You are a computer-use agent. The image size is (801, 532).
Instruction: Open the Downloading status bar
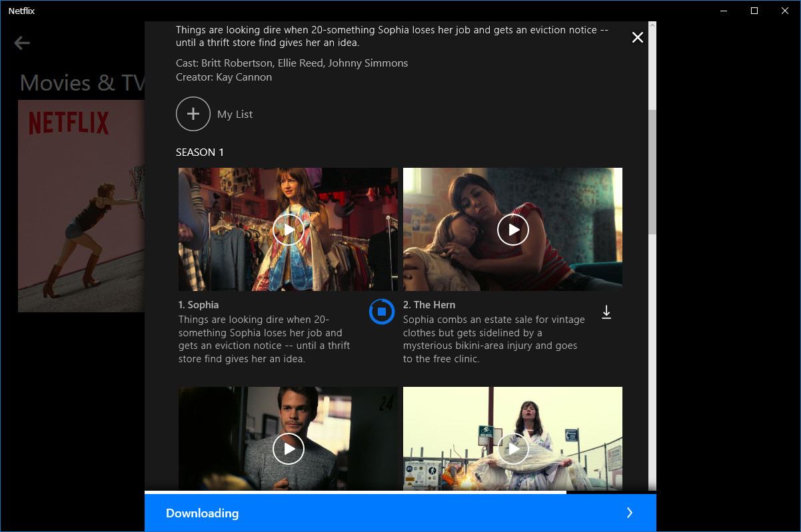coord(400,513)
